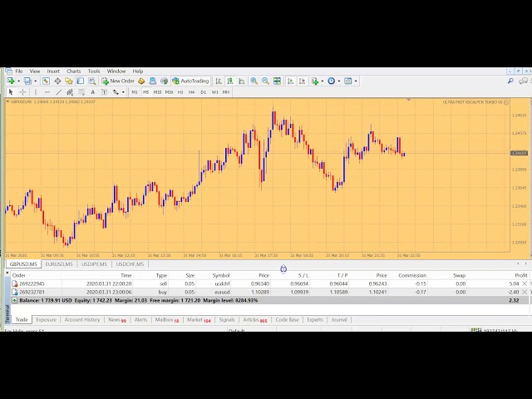Select the Crosshair tool
This screenshot has width=532, height=399.
(x=22, y=91)
